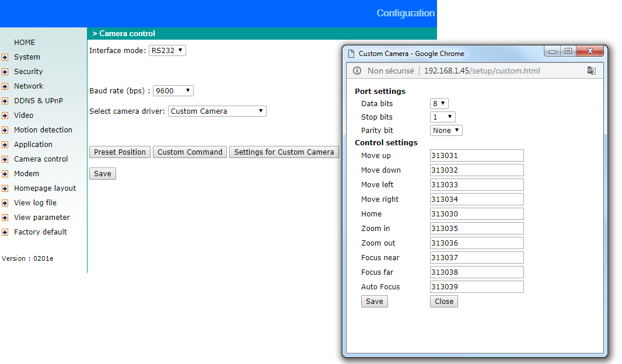
Task: Click the arrow icon next to Security
Action: 5,72
